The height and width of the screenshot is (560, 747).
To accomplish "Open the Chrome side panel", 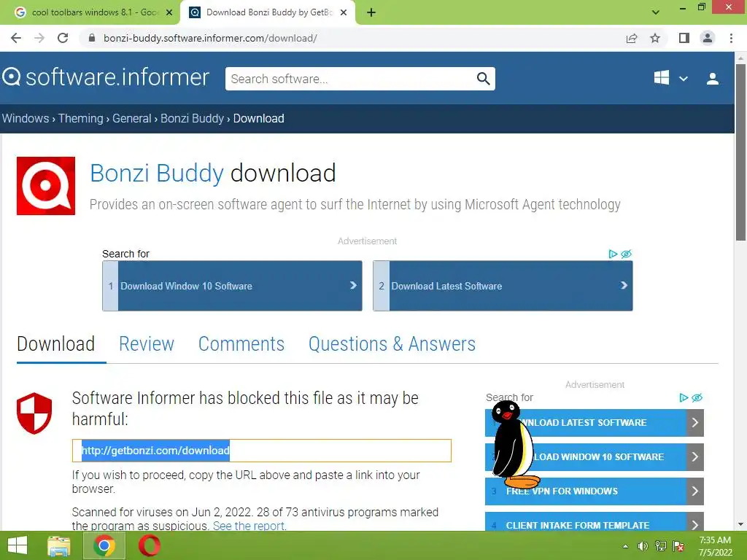I will pos(684,38).
